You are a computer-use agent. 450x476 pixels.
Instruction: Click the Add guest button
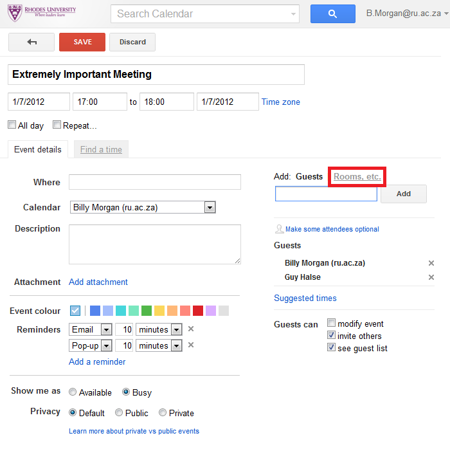(404, 194)
